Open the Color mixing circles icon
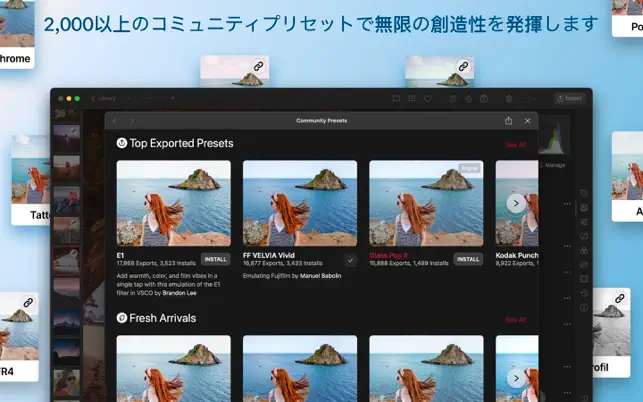643x402 pixels. [584, 251]
